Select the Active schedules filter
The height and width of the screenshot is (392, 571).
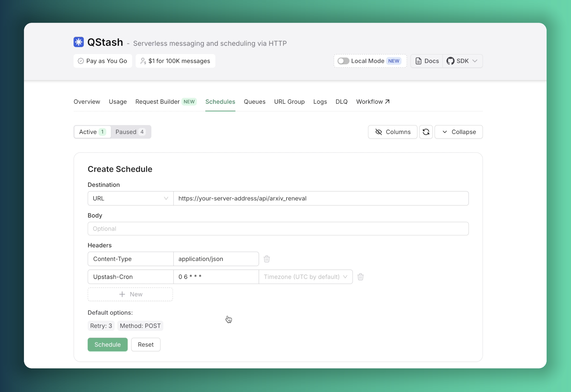pos(92,132)
